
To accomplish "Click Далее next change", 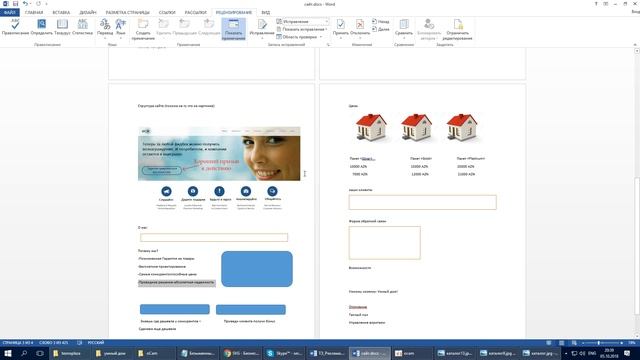I will 380,29.
